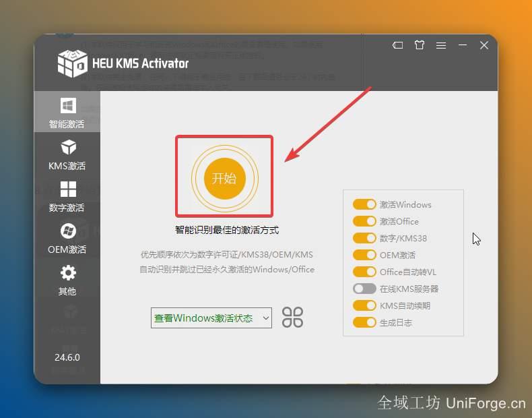
Task: Click the tag icon in title bar
Action: click(397, 45)
